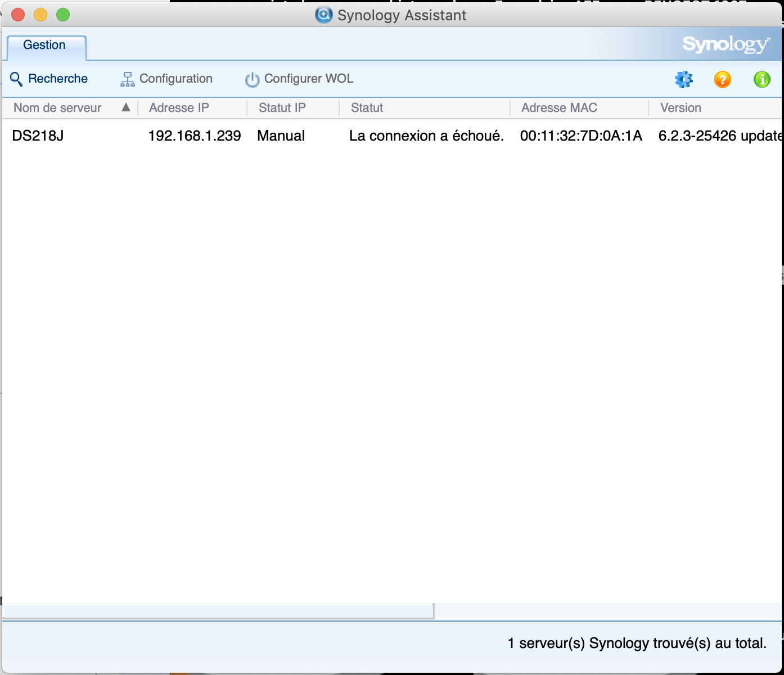Screen dimensions: 784x675
Task: Click the Recherche button label
Action: click(58, 79)
